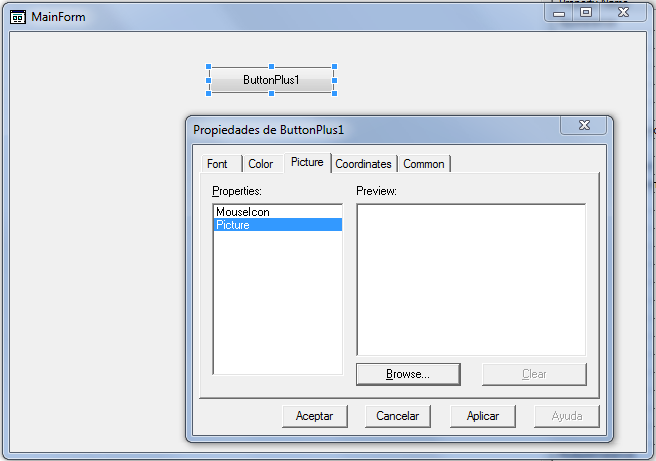Close the MainForm window

coord(623,13)
